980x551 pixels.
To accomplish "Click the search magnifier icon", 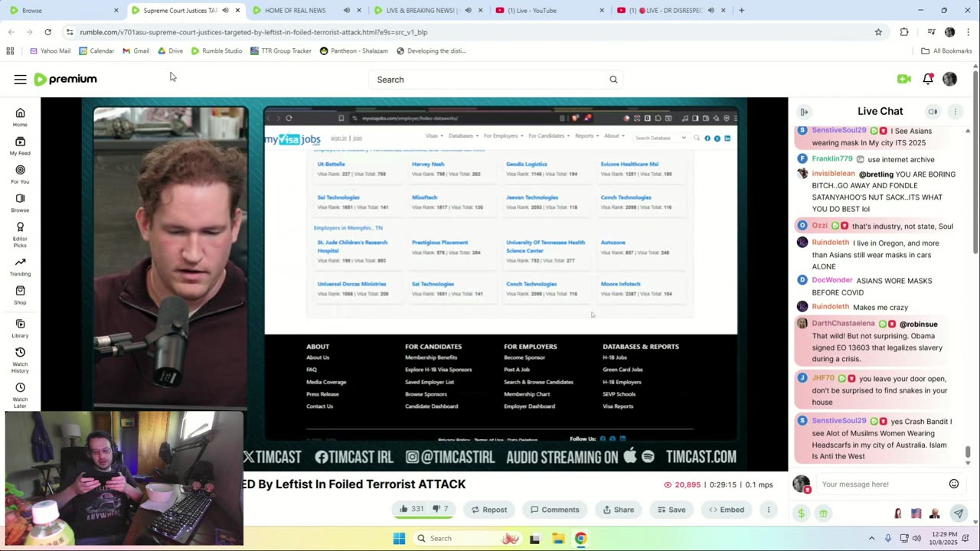I will click(613, 80).
